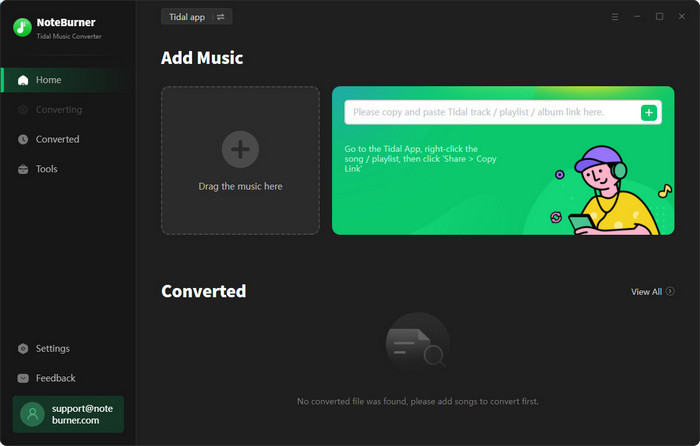Click the green plus add-link button

(649, 113)
